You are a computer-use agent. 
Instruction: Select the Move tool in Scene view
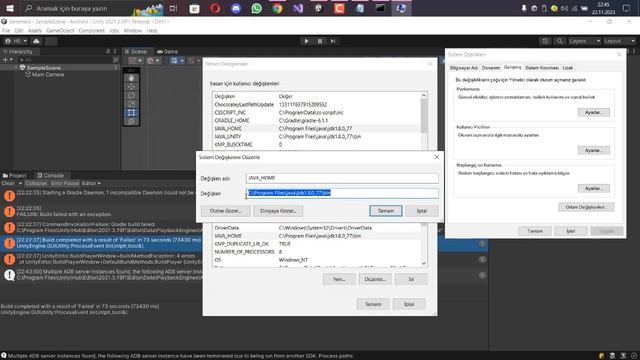pos(131,87)
